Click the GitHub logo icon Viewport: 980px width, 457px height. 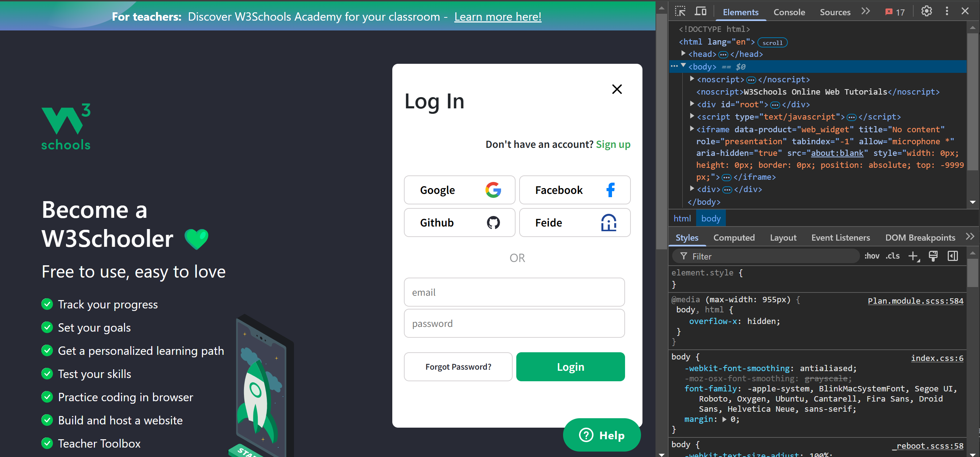[x=493, y=223]
